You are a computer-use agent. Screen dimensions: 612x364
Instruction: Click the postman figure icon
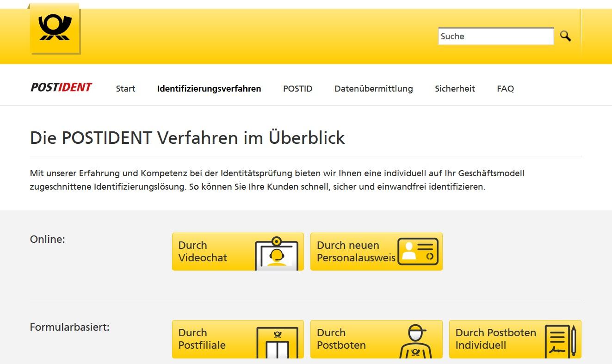pyautogui.click(x=415, y=341)
